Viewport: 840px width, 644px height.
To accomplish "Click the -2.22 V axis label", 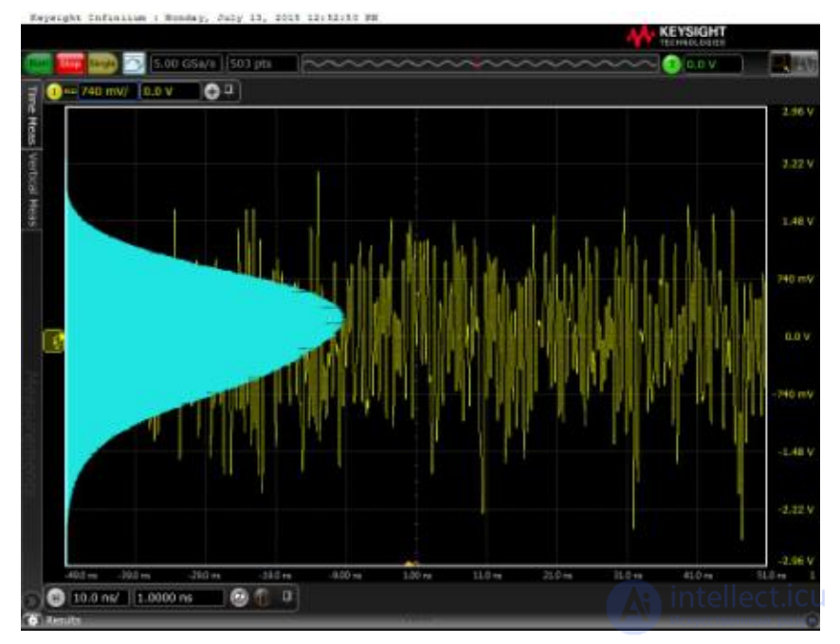I will click(795, 509).
